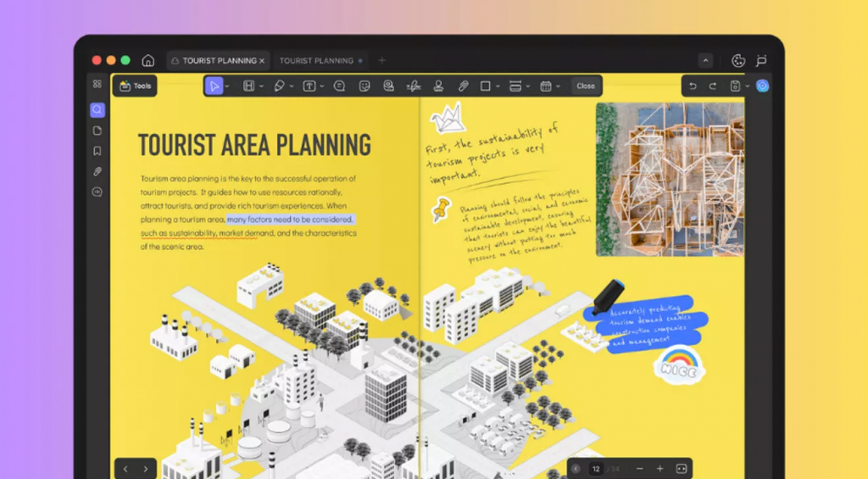Add a new tab with plus
The width and height of the screenshot is (868, 479).
tap(382, 60)
